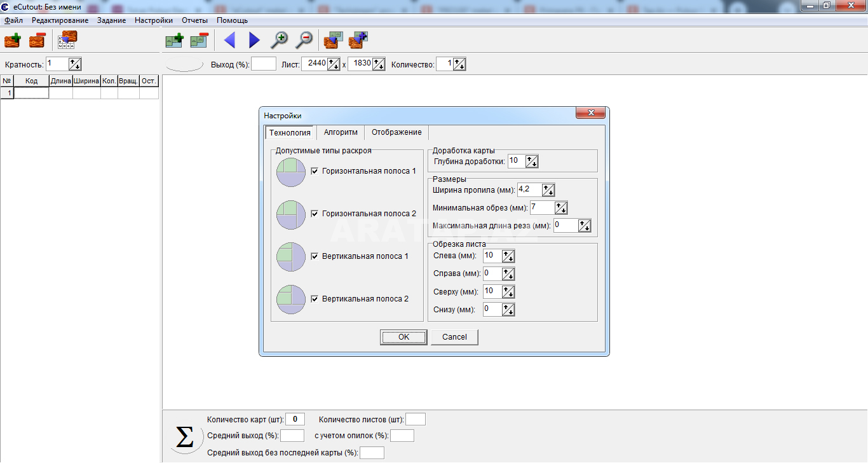Click the Минимальная обрез spinner
Screen dimensions: 868x463
[560, 208]
